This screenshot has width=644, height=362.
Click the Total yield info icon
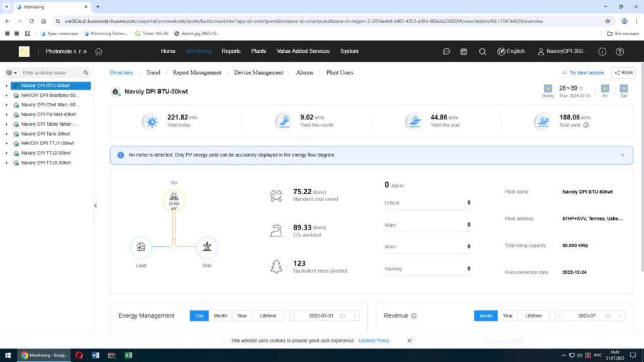pos(586,125)
